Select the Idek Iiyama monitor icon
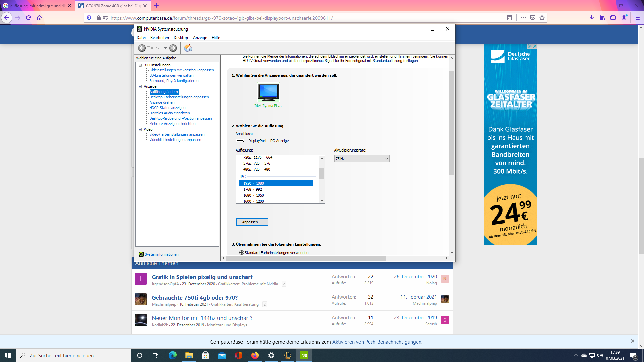This screenshot has width=644, height=362. pyautogui.click(x=268, y=92)
